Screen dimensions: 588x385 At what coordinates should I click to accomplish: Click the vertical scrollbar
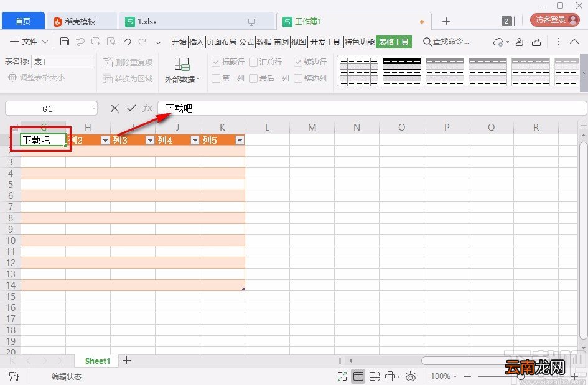click(x=584, y=240)
